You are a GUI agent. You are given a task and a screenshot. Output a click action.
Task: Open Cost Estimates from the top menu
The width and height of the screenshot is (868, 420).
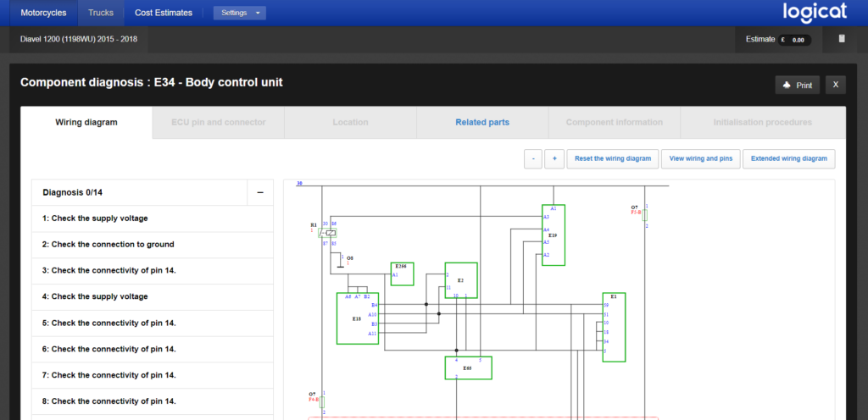point(164,13)
